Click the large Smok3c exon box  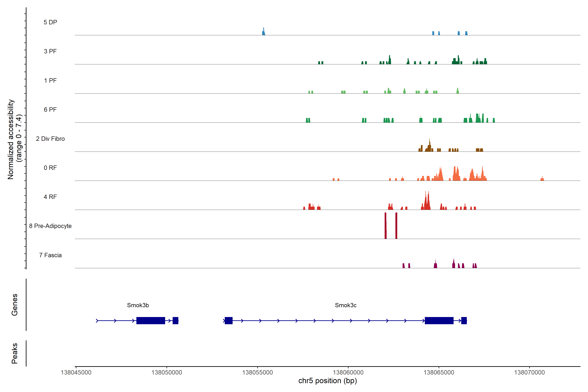coord(439,320)
